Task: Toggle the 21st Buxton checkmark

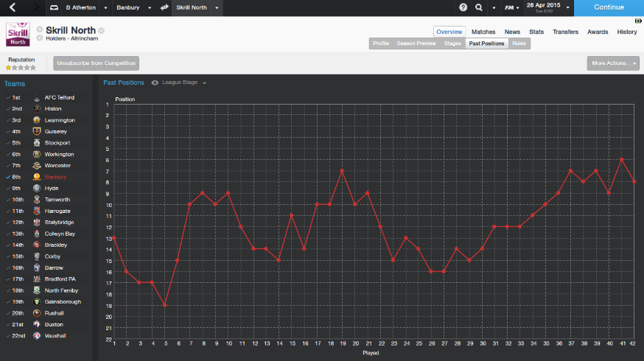Action: click(8, 324)
